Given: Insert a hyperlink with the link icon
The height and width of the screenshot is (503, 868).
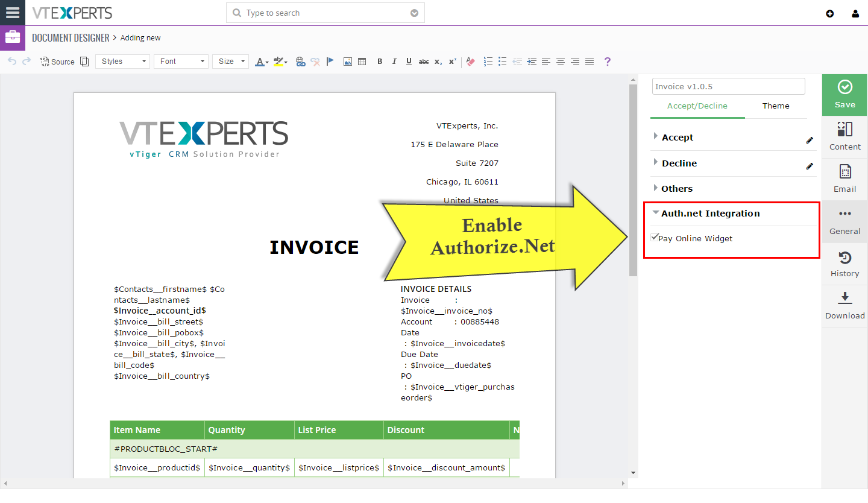Looking at the screenshot, I should coord(301,62).
